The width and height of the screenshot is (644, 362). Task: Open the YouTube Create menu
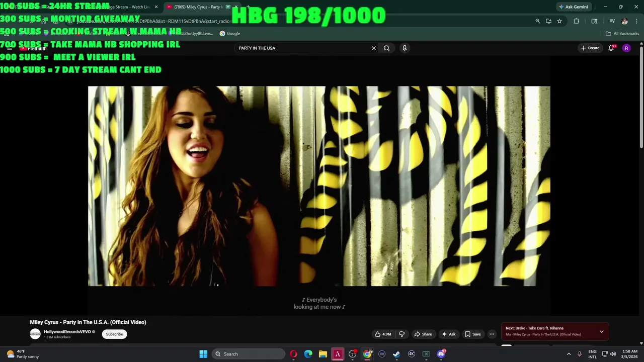pyautogui.click(x=590, y=48)
